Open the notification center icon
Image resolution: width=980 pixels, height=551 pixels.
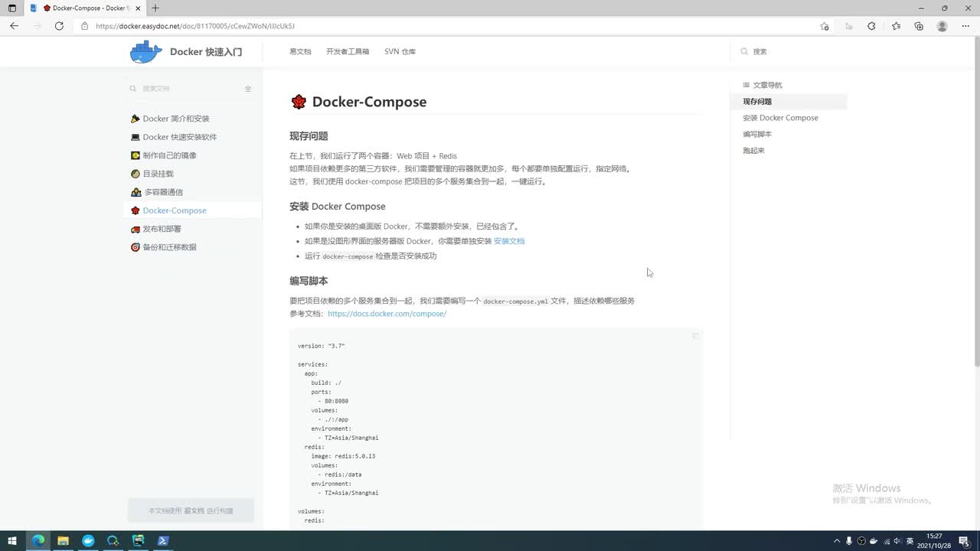click(965, 541)
